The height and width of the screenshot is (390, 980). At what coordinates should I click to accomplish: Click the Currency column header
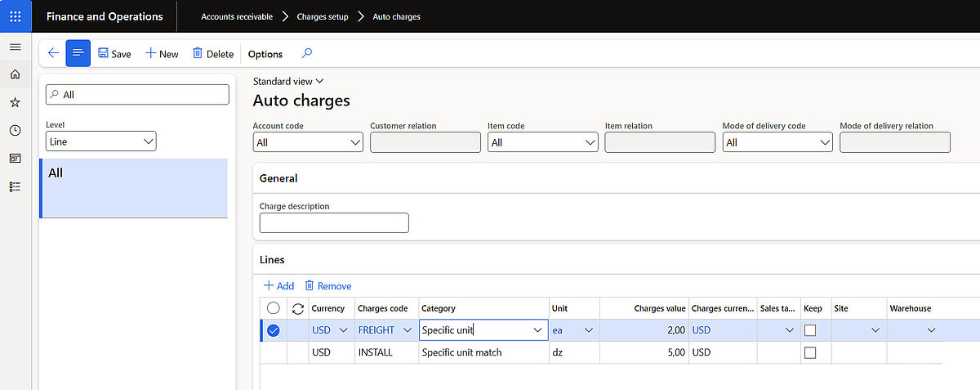point(328,308)
